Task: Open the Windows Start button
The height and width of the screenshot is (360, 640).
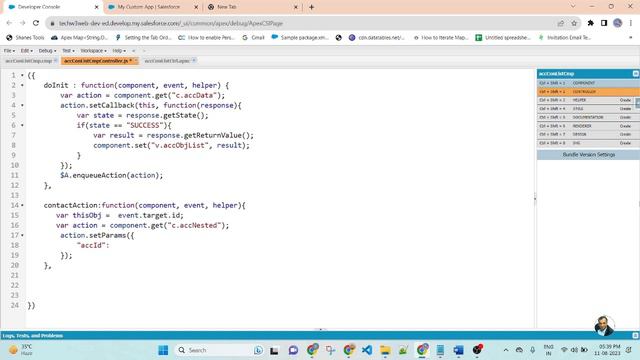Action: pos(163,350)
